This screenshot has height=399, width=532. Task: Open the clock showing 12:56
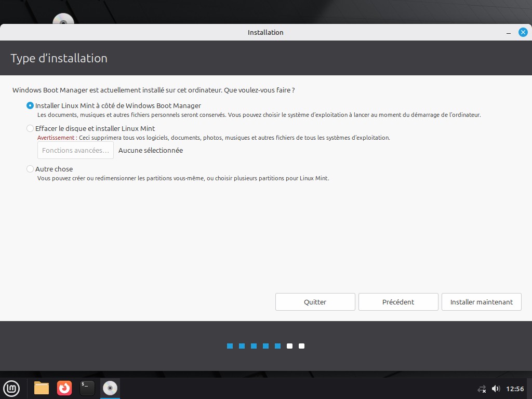(515, 389)
